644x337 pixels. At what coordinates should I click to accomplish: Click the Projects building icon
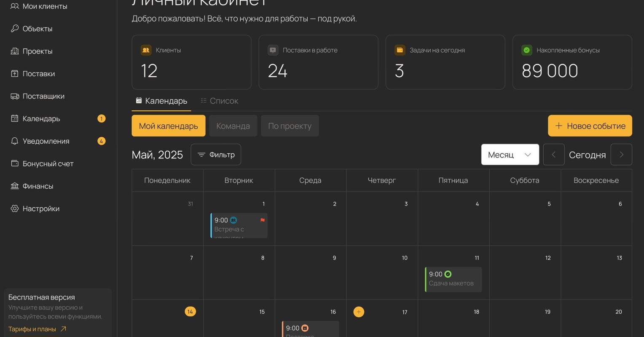coord(15,51)
